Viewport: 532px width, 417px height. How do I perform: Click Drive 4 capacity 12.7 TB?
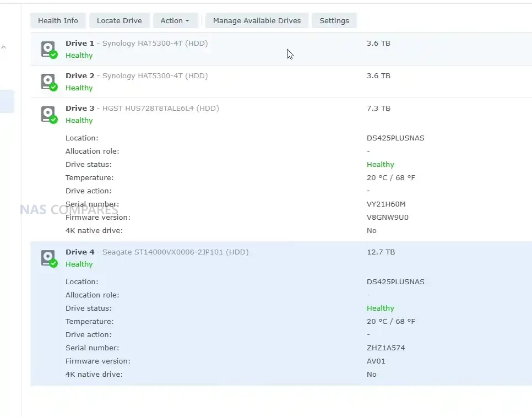tap(381, 252)
